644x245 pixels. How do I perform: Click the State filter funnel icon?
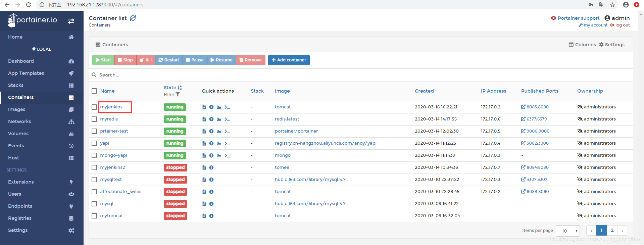pos(178,95)
